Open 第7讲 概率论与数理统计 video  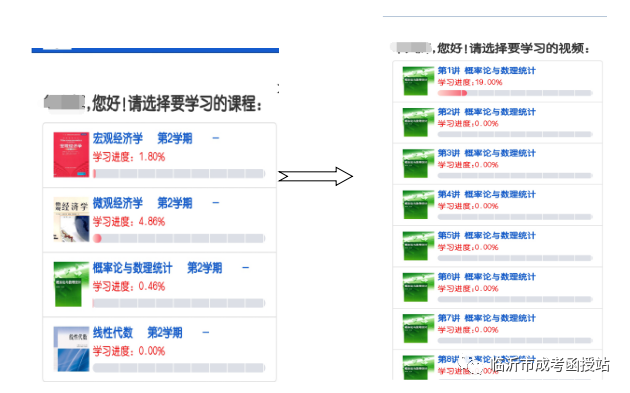click(487, 318)
